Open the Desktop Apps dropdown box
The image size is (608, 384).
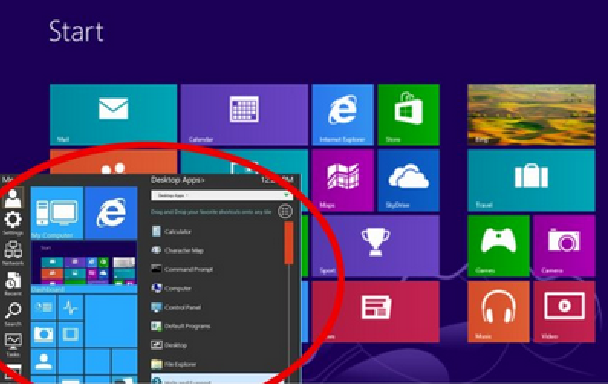point(221,195)
